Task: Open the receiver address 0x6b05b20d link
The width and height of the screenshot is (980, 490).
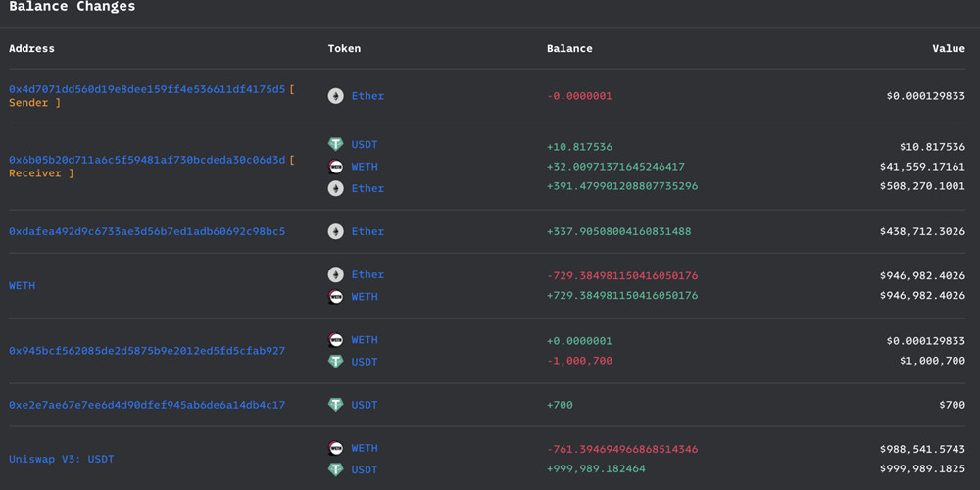Action: tap(147, 160)
